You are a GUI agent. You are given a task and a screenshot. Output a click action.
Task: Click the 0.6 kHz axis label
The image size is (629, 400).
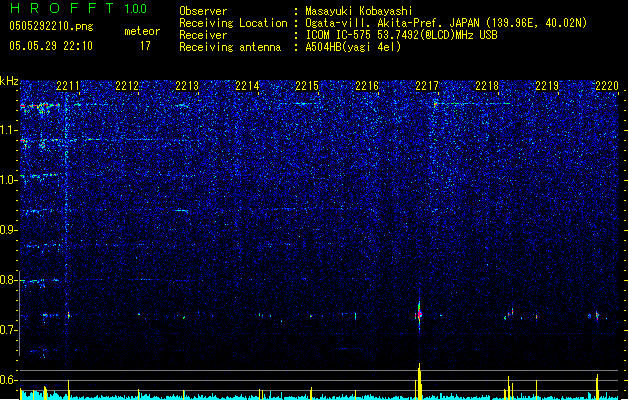click(x=9, y=380)
